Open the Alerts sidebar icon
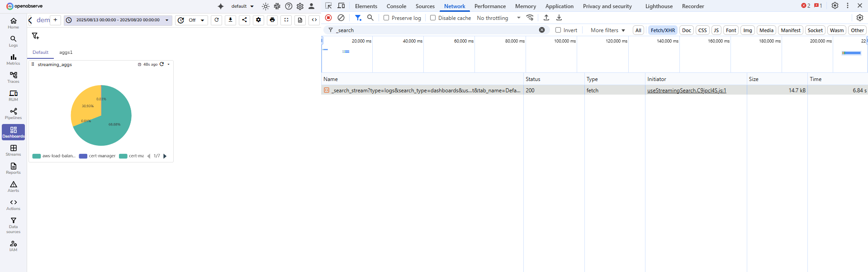The width and height of the screenshot is (868, 272). pos(13,186)
